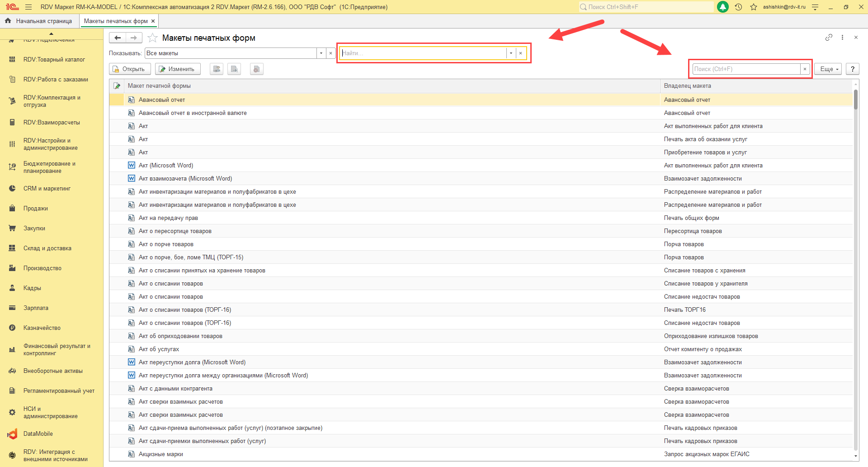Open the Казначейство section in sidebar
This screenshot has width=868, height=467.
click(42, 328)
